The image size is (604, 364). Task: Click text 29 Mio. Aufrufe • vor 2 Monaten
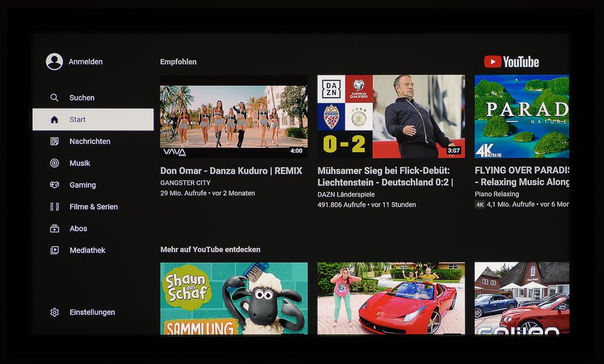tap(208, 193)
